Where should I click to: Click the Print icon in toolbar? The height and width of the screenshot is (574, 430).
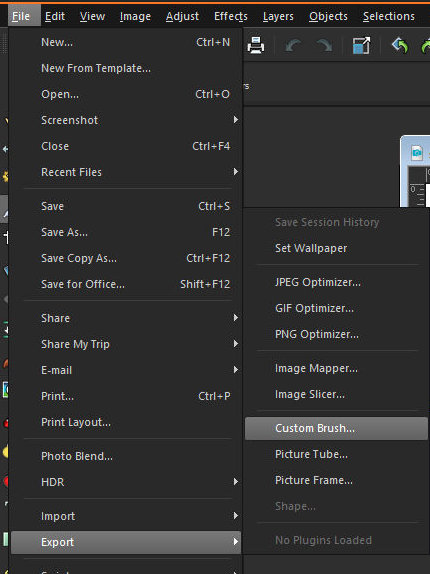(256, 46)
